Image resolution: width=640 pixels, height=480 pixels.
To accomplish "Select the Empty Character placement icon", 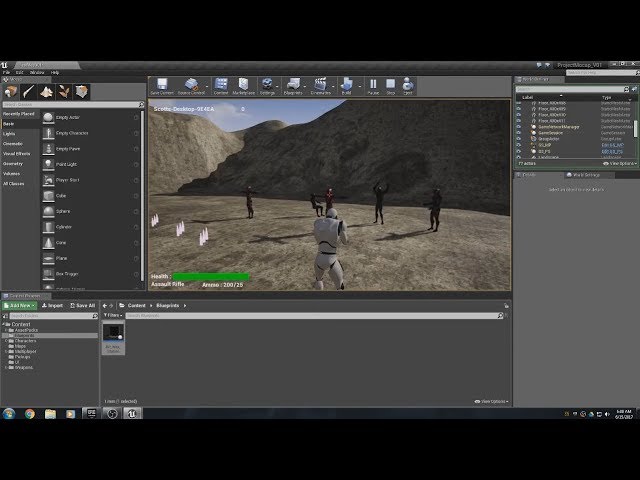I will tap(48, 133).
